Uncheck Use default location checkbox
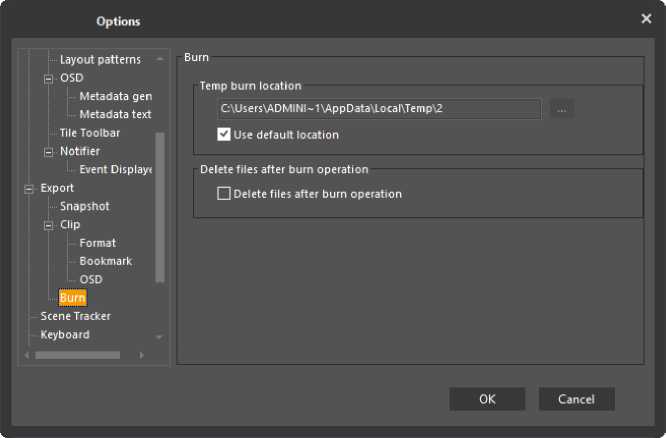This screenshot has height=438, width=666. click(224, 135)
